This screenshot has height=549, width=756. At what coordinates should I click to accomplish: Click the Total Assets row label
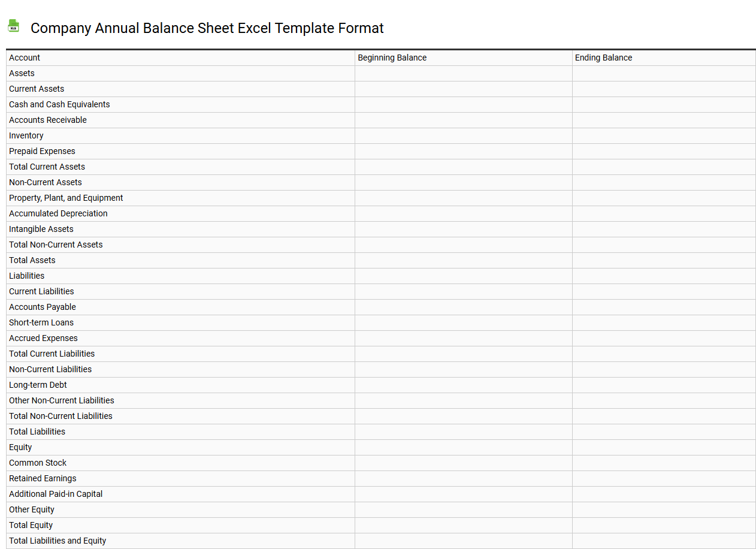[x=32, y=260]
